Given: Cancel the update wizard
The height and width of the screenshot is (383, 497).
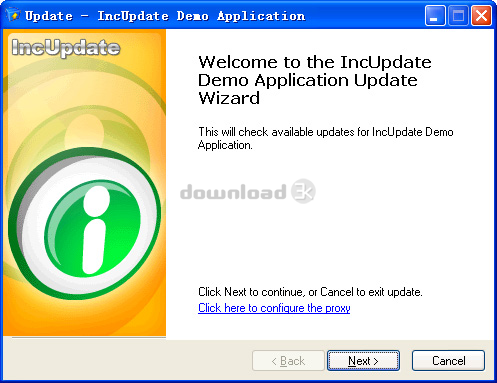Looking at the screenshot, I should click(448, 360).
